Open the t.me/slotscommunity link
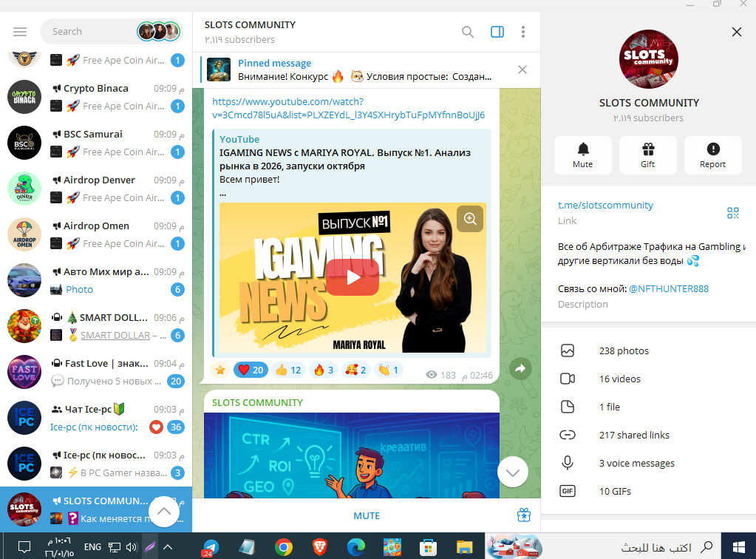This screenshot has width=756, height=559. click(605, 205)
